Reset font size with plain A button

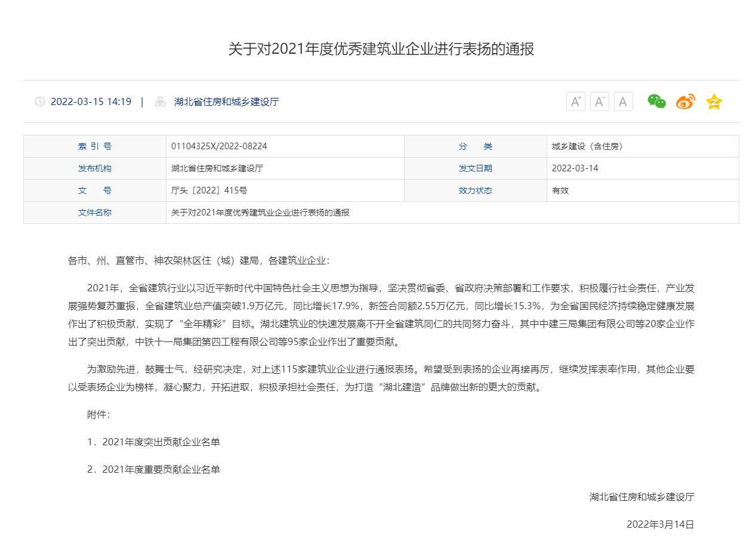623,101
